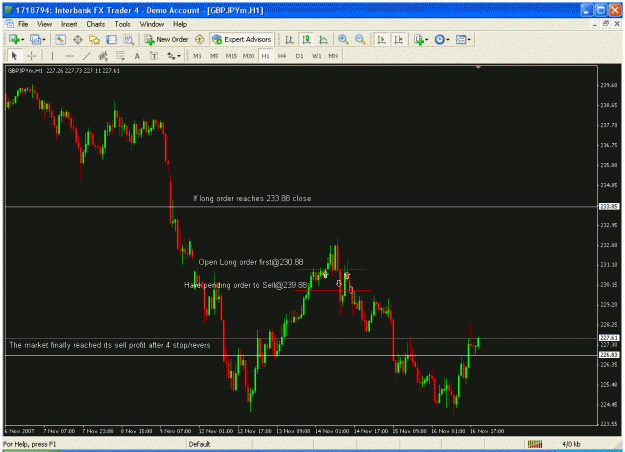Switch chart to Line Chart mode
The height and width of the screenshot is (452, 625).
click(x=324, y=39)
